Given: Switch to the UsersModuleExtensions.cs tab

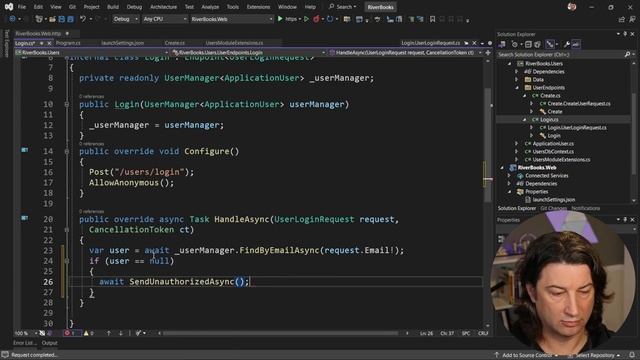Looking at the screenshot, I should [234, 43].
